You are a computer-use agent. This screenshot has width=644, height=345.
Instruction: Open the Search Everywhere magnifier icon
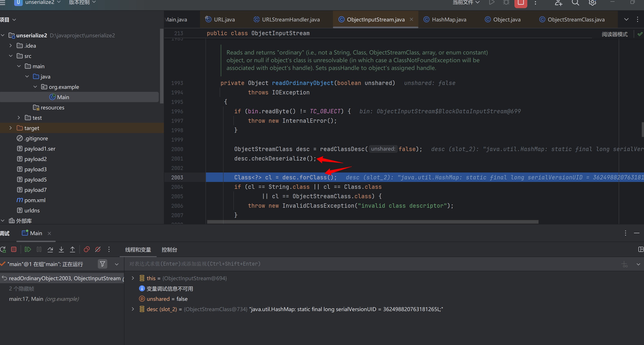point(575,3)
